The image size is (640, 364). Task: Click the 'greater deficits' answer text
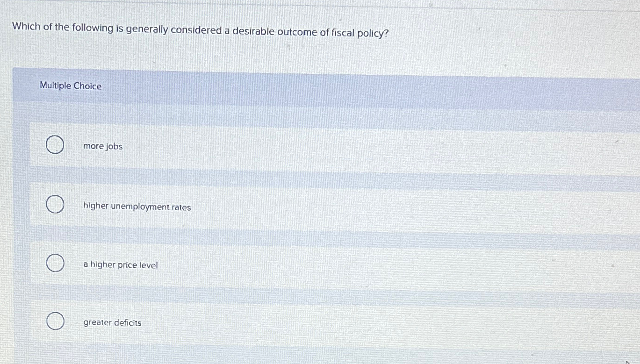(112, 323)
